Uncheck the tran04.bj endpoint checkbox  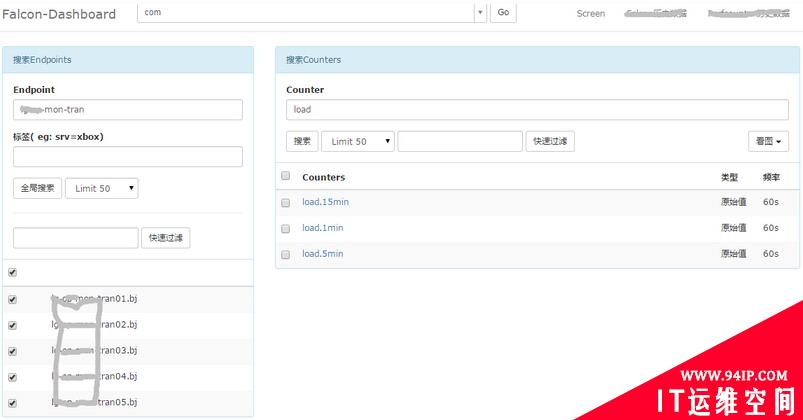click(x=12, y=377)
